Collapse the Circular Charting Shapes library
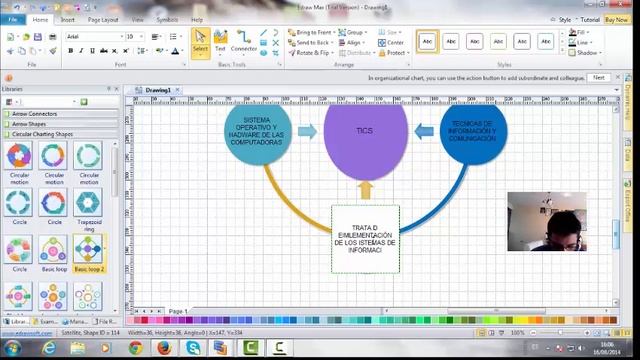This screenshot has width=640, height=360. pyautogui.click(x=60, y=134)
